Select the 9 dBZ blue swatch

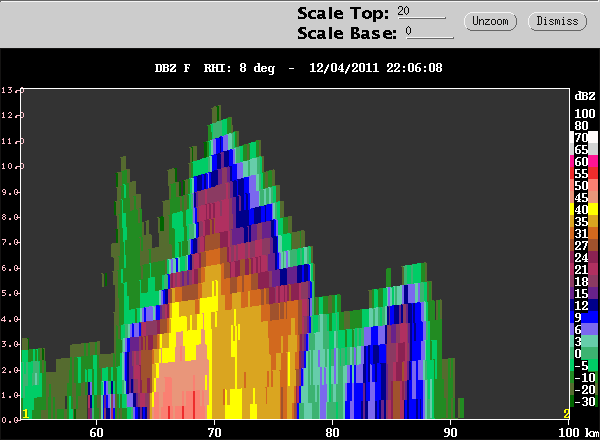(x=584, y=317)
